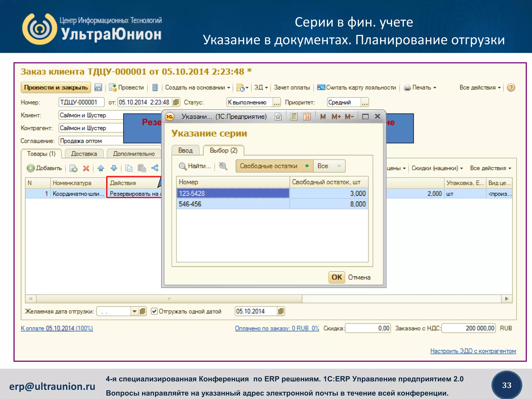Open К оплате 05.10.2014 (100%) link

[x=57, y=328]
